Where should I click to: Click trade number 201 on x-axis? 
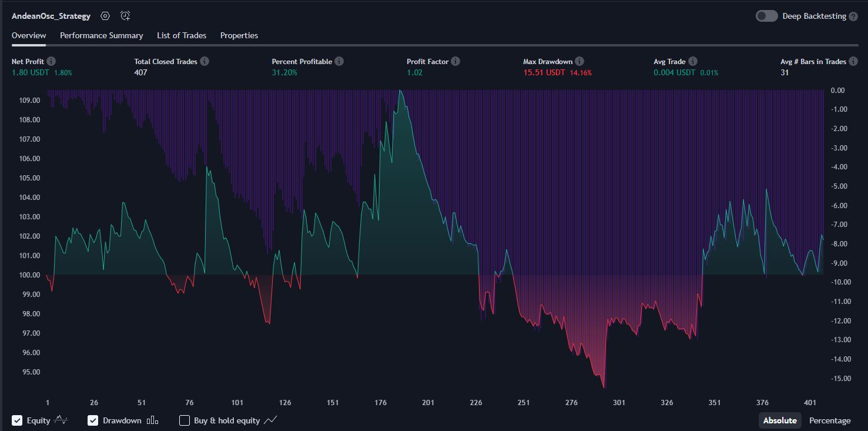point(428,403)
